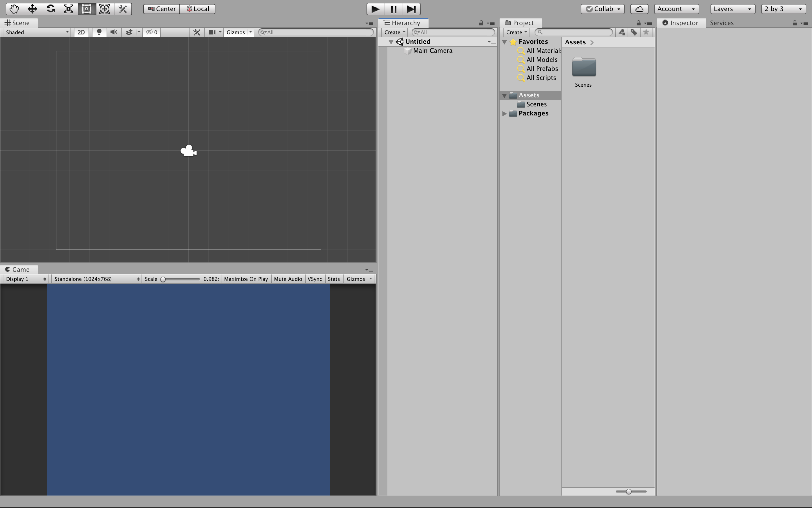Open the Collab dropdown

[603, 9]
